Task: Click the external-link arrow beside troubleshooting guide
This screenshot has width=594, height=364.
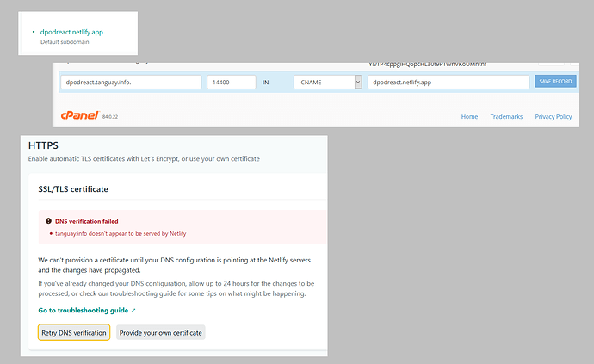Action: pos(133,310)
